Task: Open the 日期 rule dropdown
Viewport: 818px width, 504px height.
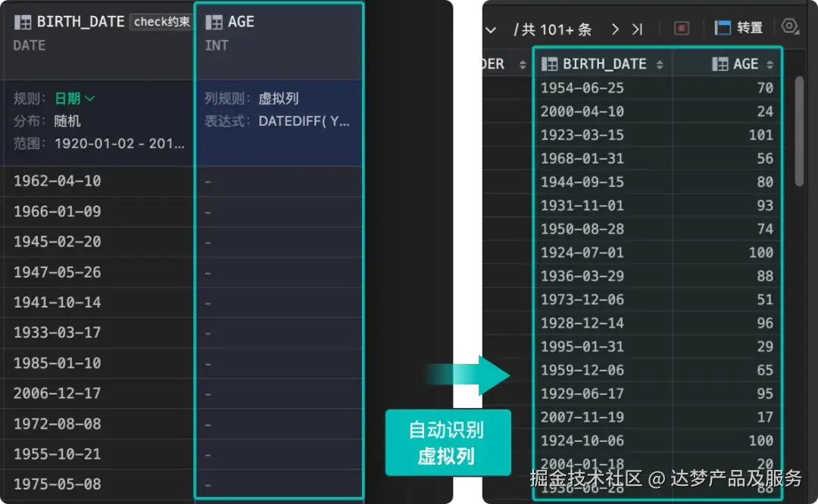Action: pos(74,98)
